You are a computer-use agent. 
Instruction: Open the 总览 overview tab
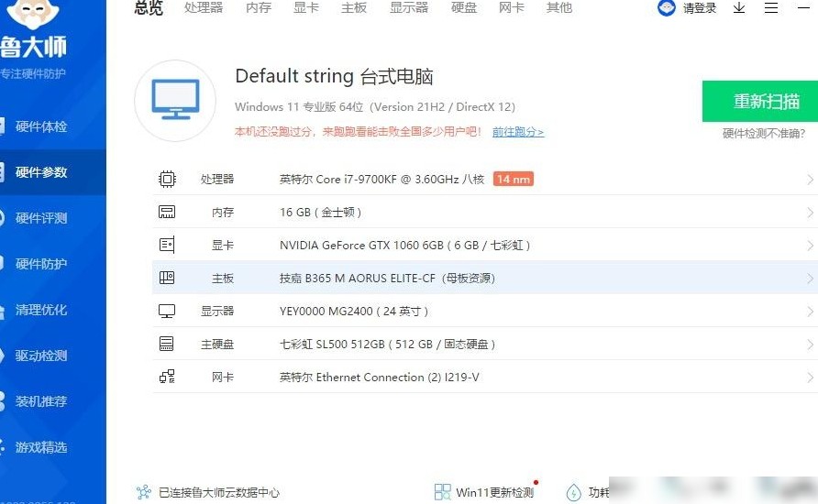(149, 8)
